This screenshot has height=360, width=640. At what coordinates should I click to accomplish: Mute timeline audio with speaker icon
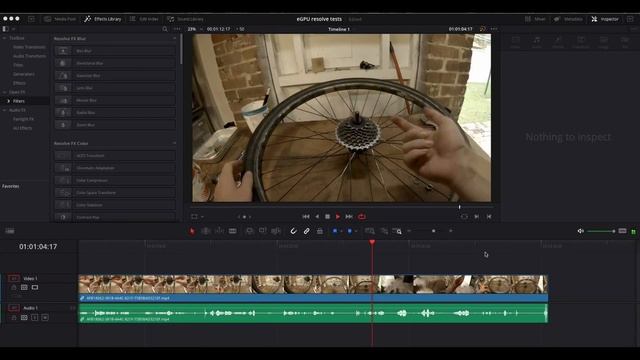[580, 231]
